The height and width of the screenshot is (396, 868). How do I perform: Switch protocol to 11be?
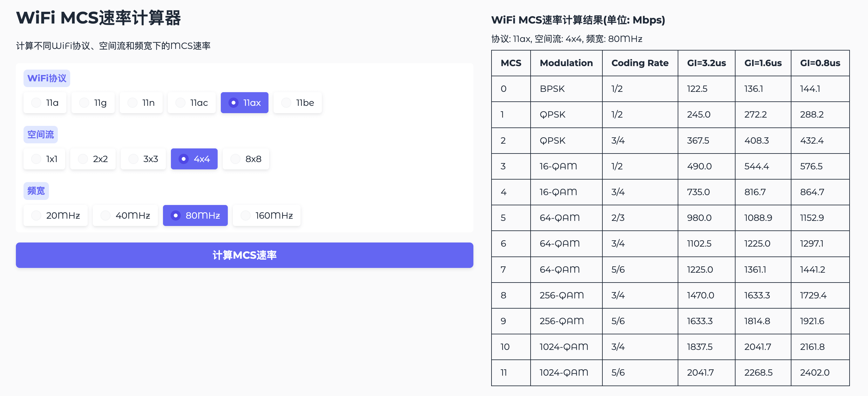tap(297, 102)
